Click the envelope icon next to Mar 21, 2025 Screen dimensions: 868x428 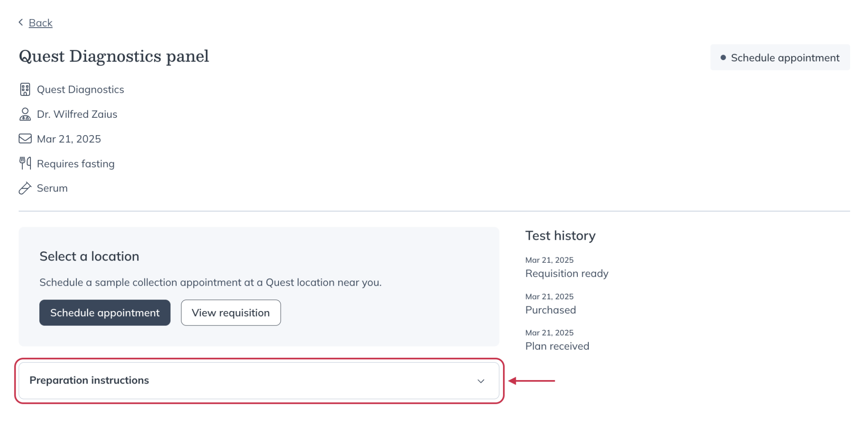[x=25, y=139]
